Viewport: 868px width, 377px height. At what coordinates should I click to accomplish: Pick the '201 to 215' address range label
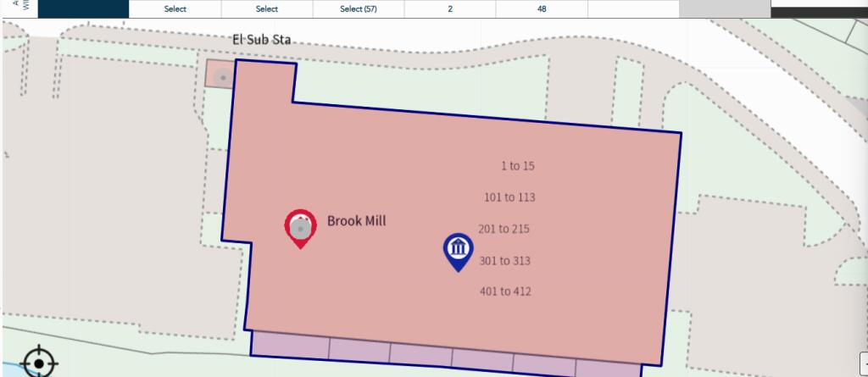(x=504, y=229)
